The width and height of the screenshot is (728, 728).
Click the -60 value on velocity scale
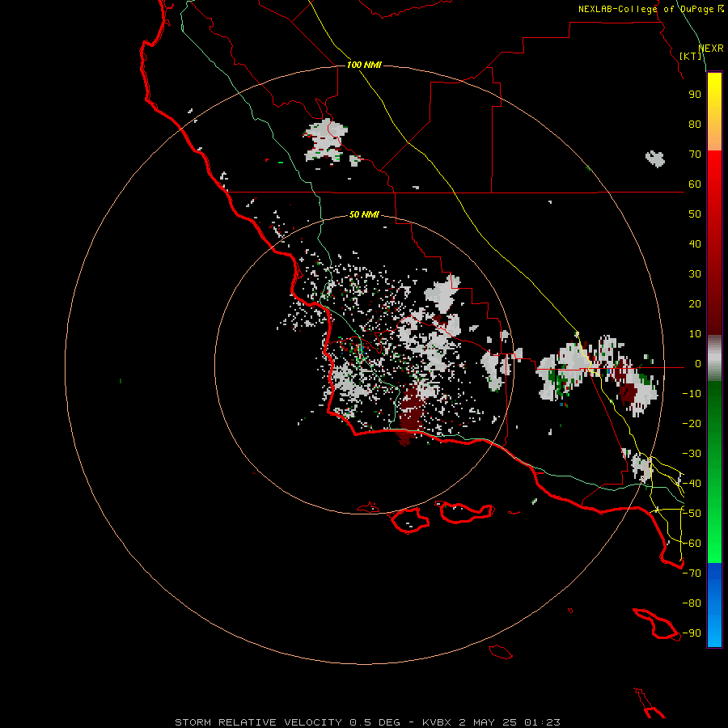tap(692, 544)
